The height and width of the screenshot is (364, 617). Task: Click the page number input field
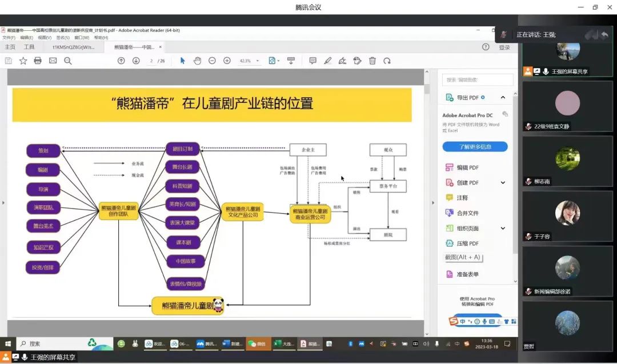pyautogui.click(x=151, y=61)
